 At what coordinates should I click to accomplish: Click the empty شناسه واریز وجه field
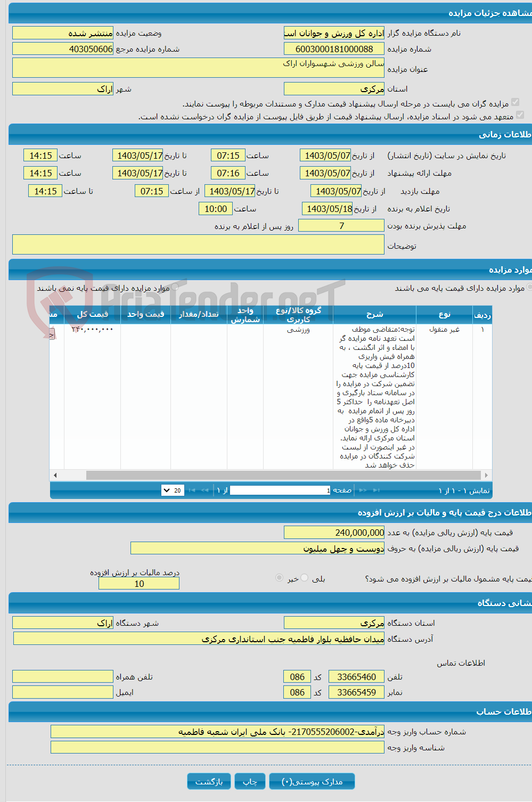point(217,748)
